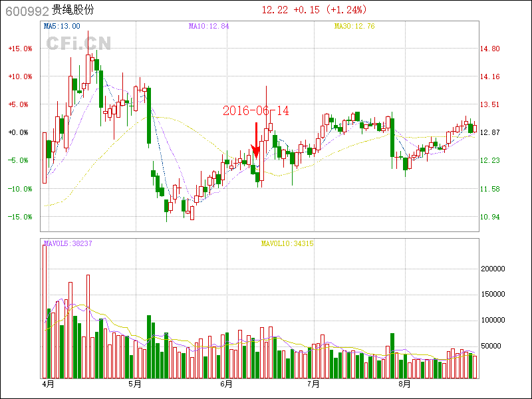The width and height of the screenshot is (532, 399).
Task: Click the 14.80 price on right axis
Action: pyautogui.click(x=490, y=49)
